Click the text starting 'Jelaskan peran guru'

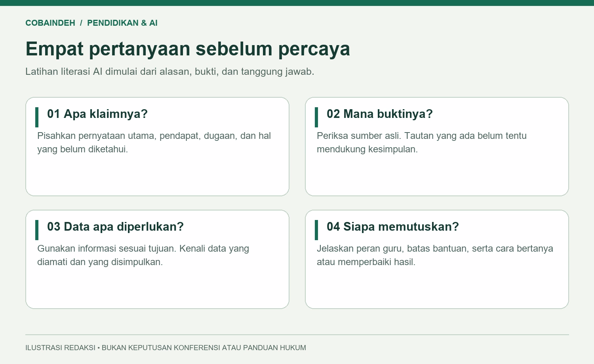[435, 255]
